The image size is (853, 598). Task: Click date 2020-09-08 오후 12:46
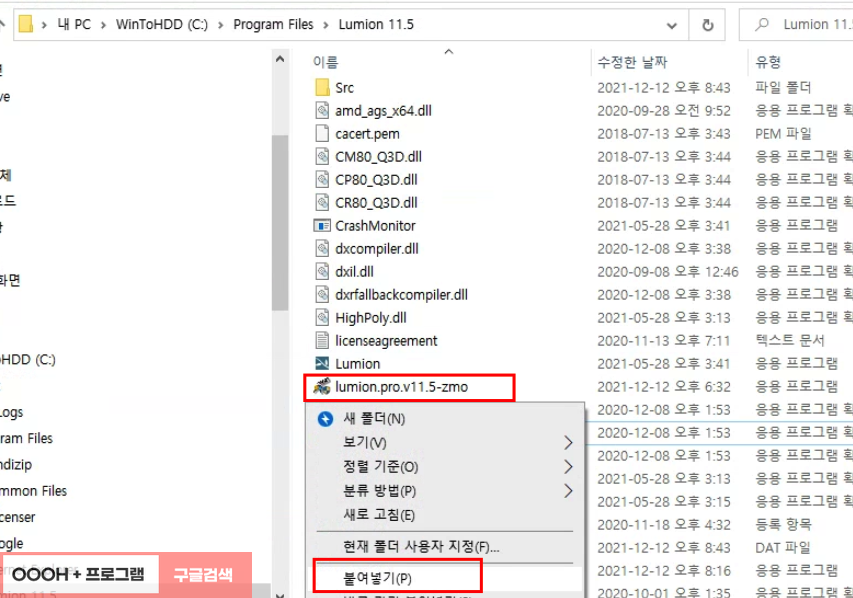[667, 272]
